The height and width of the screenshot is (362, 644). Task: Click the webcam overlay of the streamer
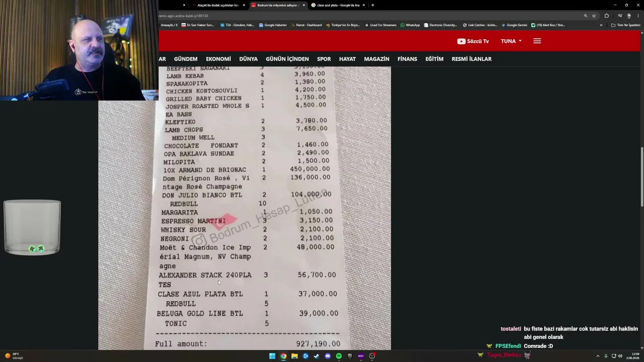(x=79, y=50)
